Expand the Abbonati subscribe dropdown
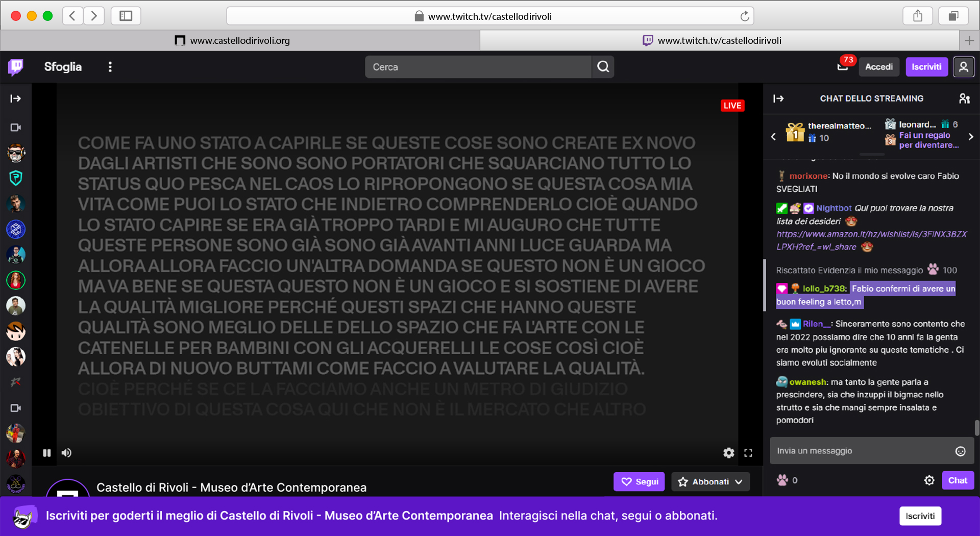The image size is (980, 536). pyautogui.click(x=710, y=481)
